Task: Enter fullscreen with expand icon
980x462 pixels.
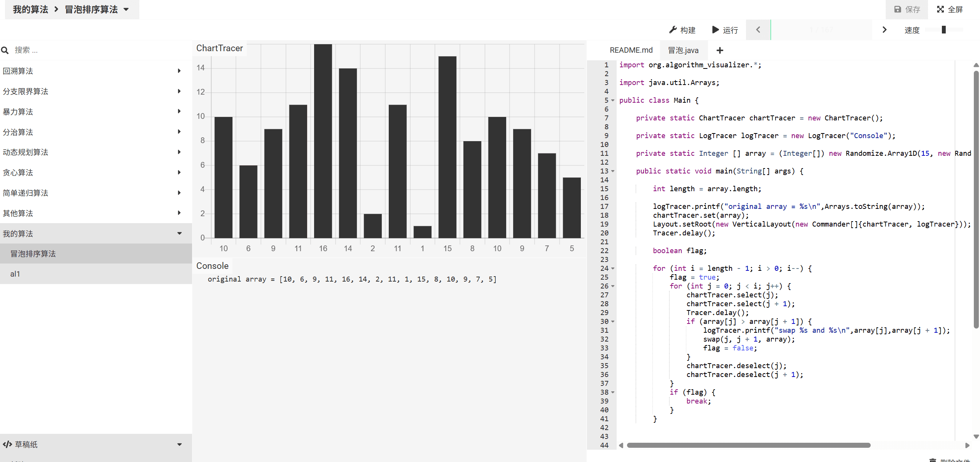Action: point(940,9)
